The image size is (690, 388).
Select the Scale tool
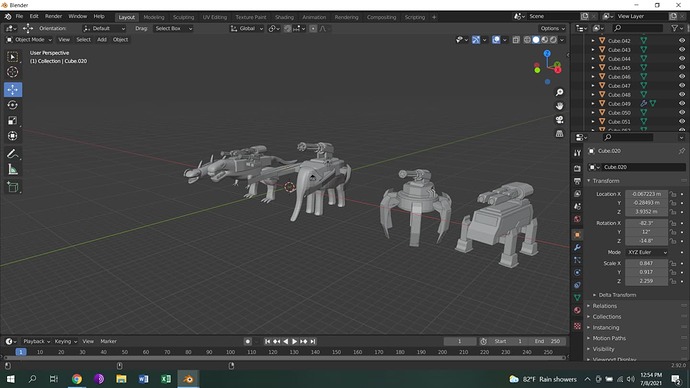[13, 121]
